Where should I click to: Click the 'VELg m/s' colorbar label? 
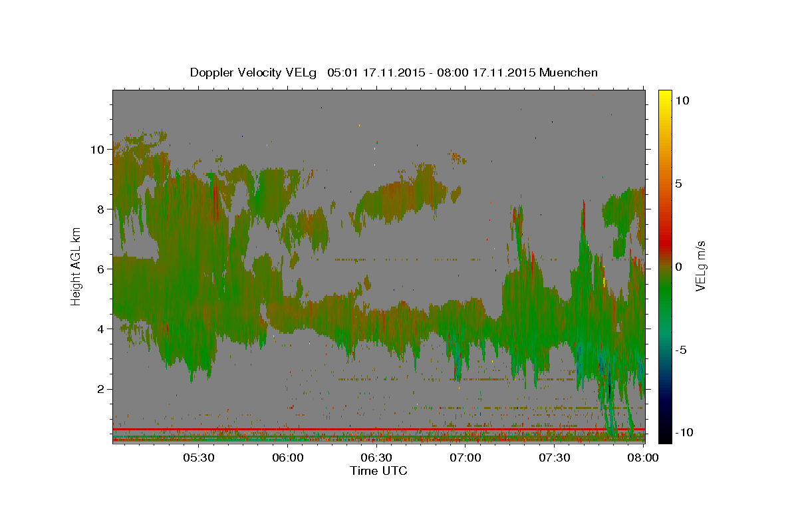[700, 267]
